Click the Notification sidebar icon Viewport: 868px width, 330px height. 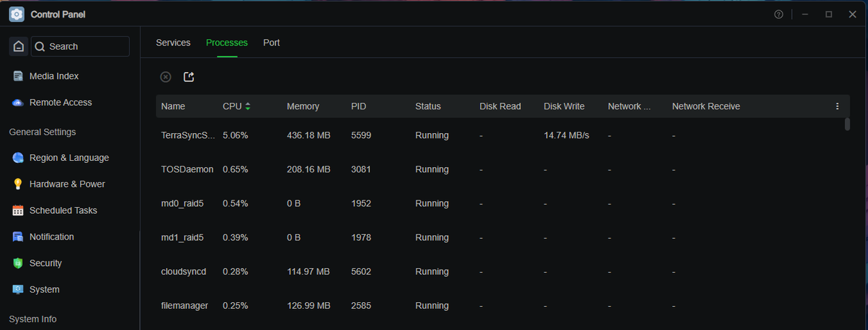point(18,237)
